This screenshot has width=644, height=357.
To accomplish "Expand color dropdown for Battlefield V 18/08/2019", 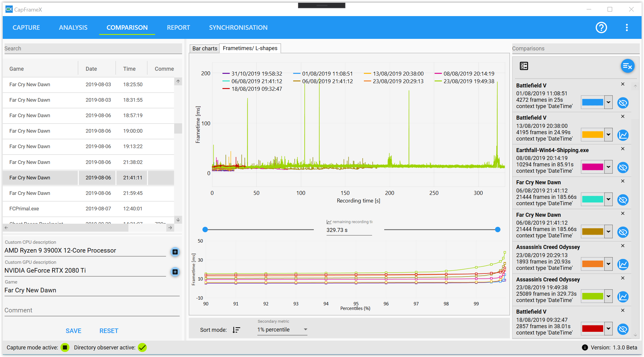I will 608,328.
